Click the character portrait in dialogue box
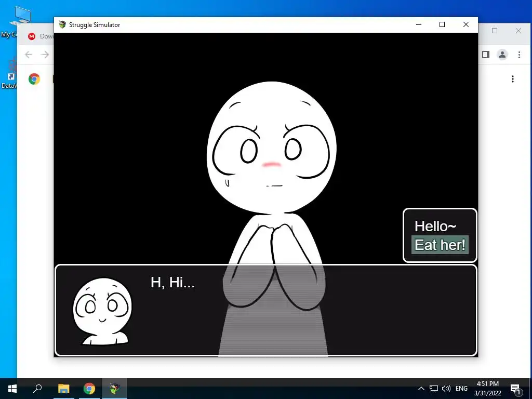Image resolution: width=532 pixels, height=399 pixels. click(102, 311)
